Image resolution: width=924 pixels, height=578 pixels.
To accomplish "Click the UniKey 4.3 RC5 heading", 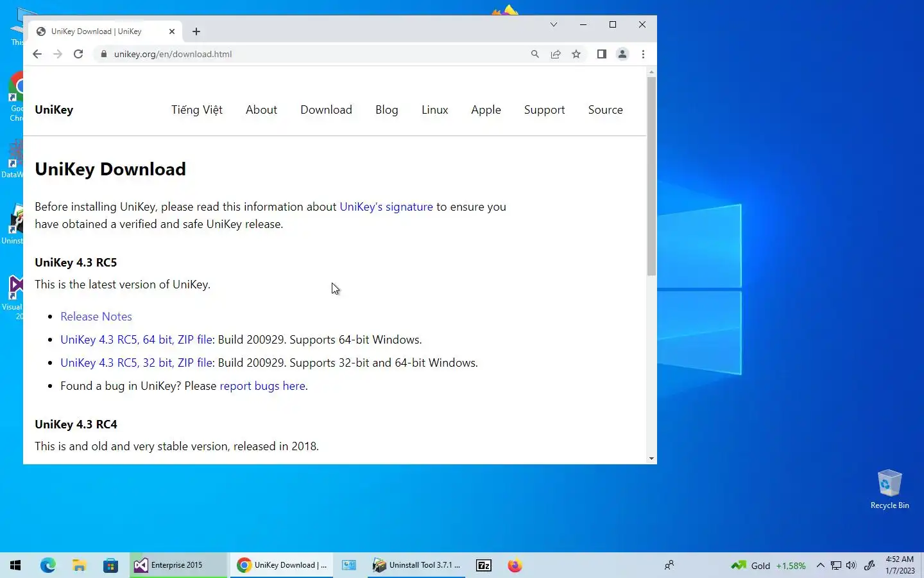I will [x=76, y=263].
